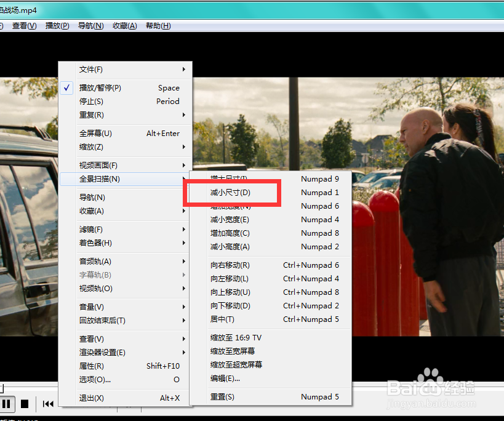This screenshot has height=421, width=504.
Task: Expand the 视频轨(O) submenu
Action: [126, 289]
